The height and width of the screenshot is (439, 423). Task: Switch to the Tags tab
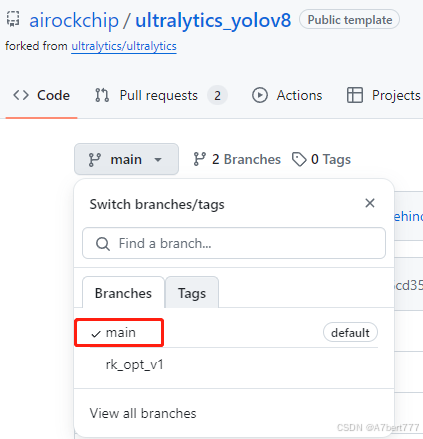(192, 293)
